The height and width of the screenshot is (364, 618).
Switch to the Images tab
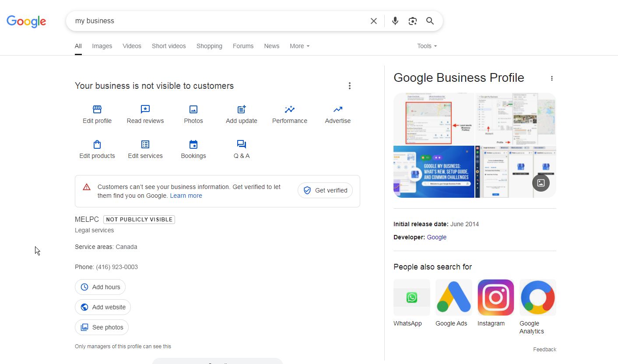click(x=102, y=46)
